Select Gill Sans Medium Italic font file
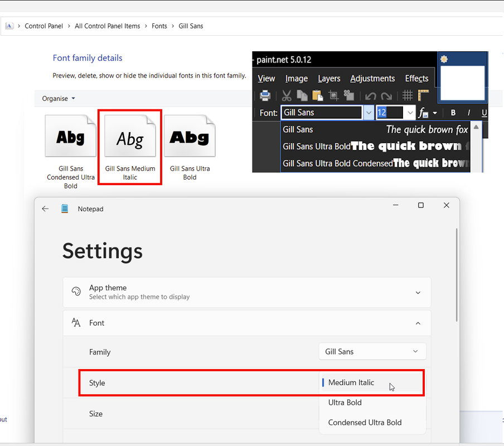Image resolution: width=504 pixels, height=446 pixels. click(x=130, y=147)
